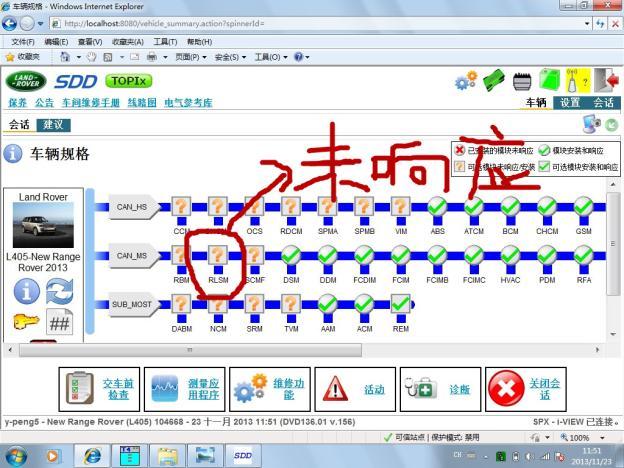Switch to the 建议 tab
624x468 pixels.
[53, 125]
